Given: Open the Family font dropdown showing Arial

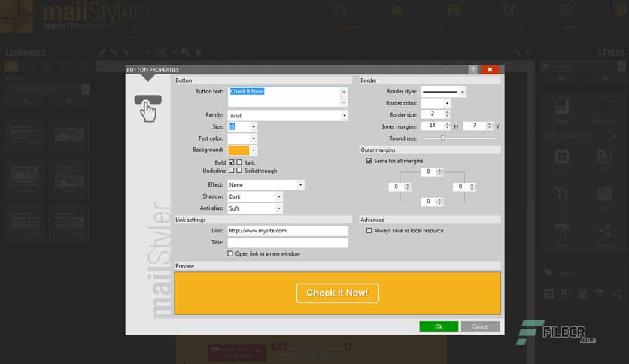Looking at the screenshot, I should click(288, 116).
